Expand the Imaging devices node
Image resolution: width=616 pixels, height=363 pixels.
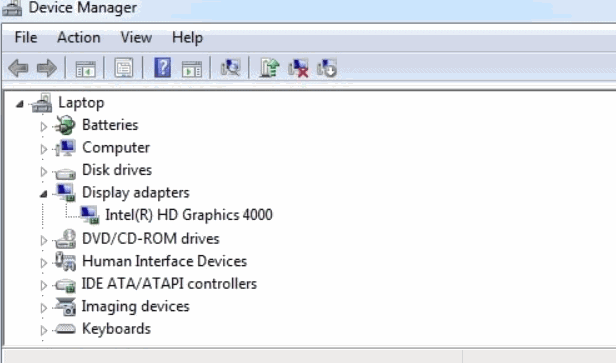[43, 308]
